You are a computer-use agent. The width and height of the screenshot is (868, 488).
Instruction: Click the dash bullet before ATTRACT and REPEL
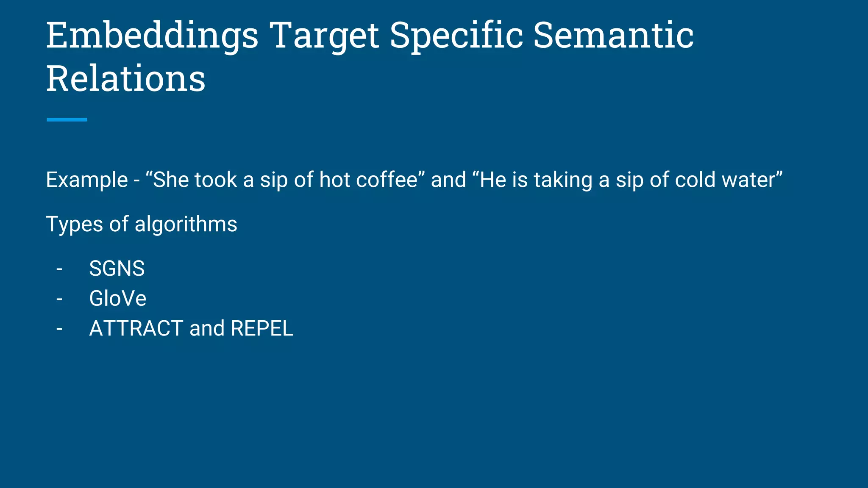pos(59,329)
